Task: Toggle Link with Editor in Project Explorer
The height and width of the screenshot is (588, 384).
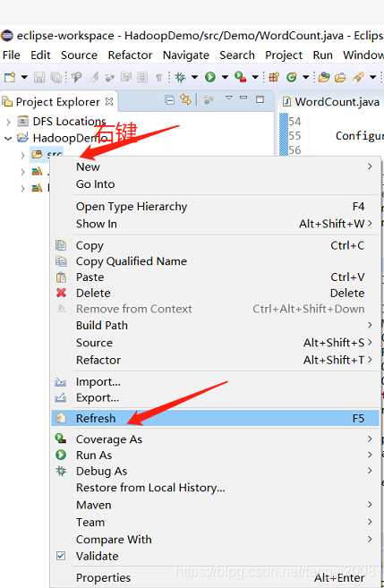Action: point(185,99)
